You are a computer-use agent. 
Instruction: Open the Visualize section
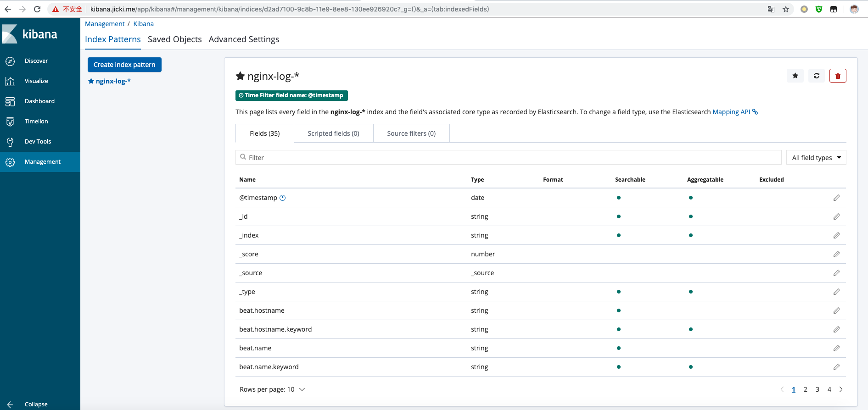tap(36, 81)
